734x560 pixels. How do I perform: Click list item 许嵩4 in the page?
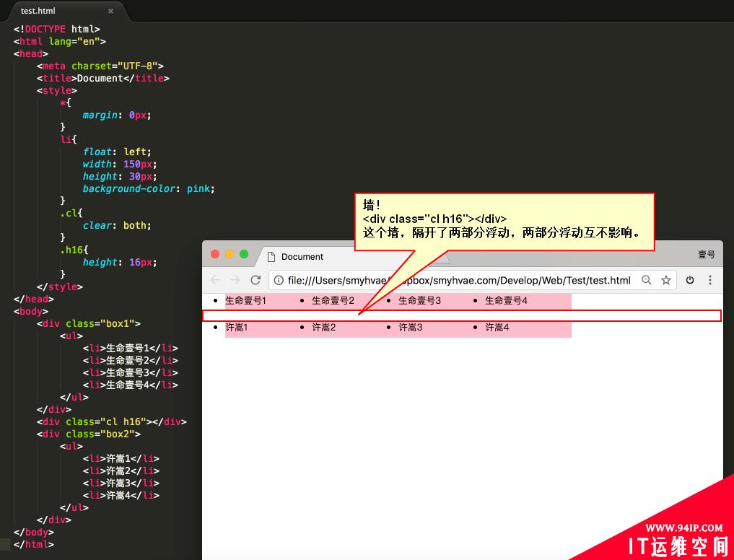click(497, 328)
